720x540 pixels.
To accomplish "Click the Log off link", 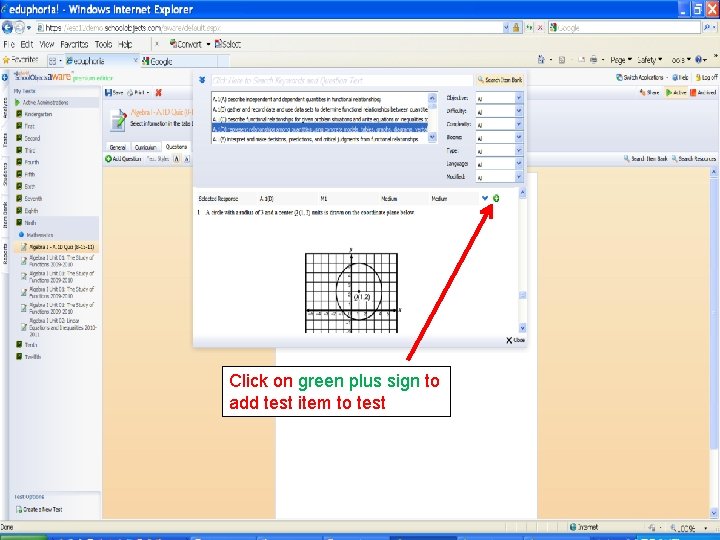I will [707, 78].
